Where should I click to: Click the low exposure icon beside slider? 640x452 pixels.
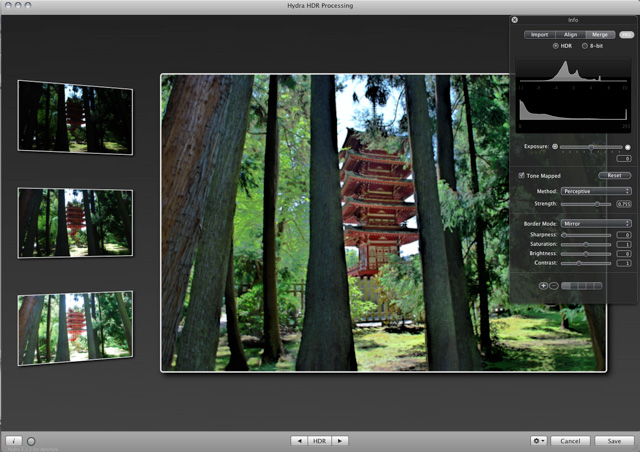pos(555,147)
